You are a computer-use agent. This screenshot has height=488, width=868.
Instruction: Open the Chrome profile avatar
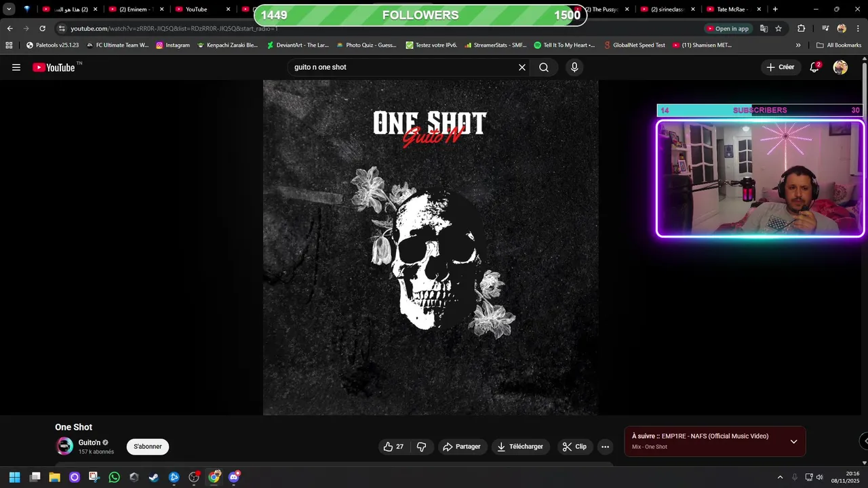tap(842, 28)
